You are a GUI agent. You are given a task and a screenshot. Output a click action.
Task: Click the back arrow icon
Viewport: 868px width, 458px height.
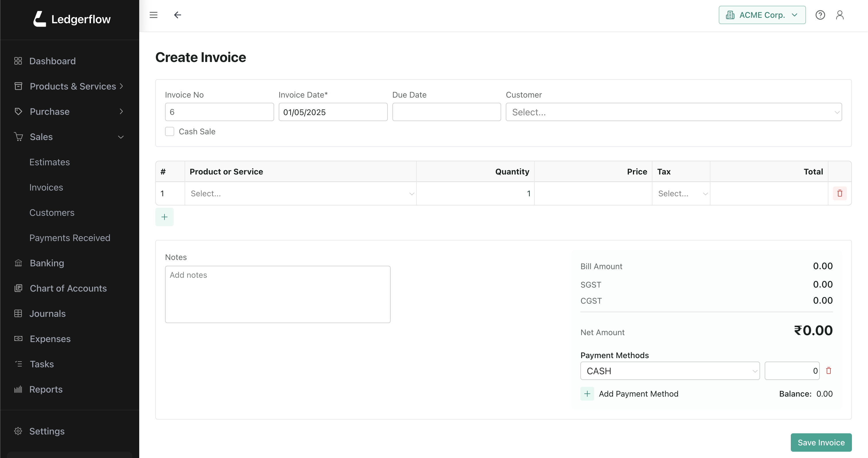click(x=178, y=15)
